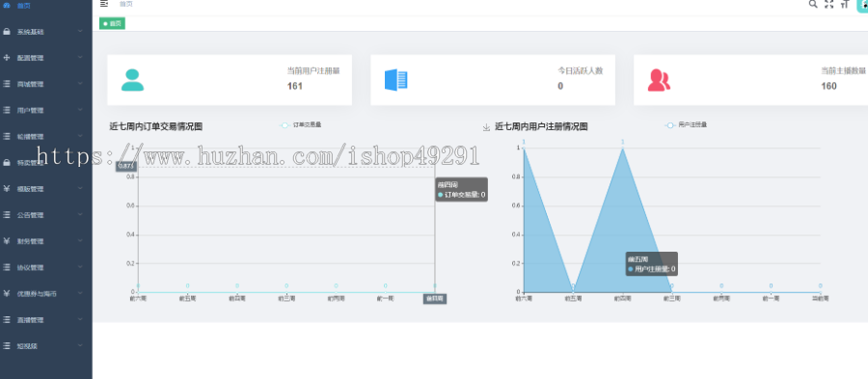The image size is (868, 379).
Task: Click the cross icon beside 配置管理
Action: click(x=7, y=58)
